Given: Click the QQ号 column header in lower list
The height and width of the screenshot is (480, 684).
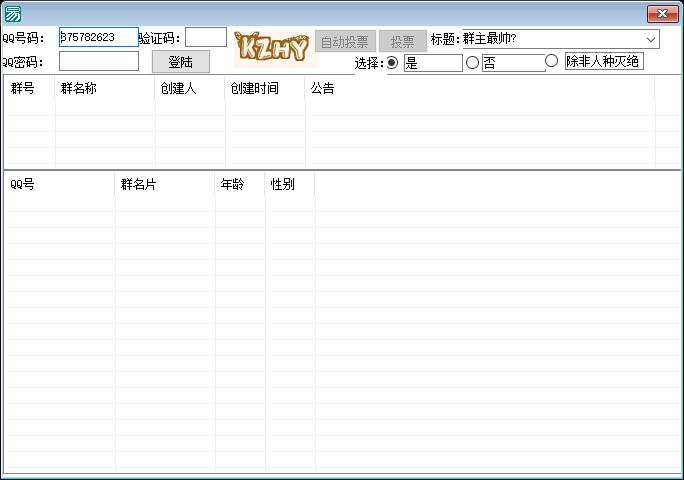Looking at the screenshot, I should coord(59,184).
